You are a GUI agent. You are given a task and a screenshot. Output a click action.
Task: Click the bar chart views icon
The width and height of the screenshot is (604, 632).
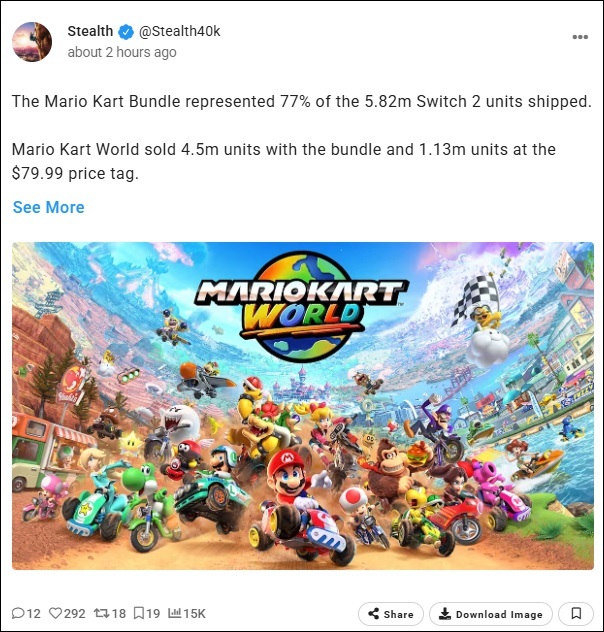(174, 613)
